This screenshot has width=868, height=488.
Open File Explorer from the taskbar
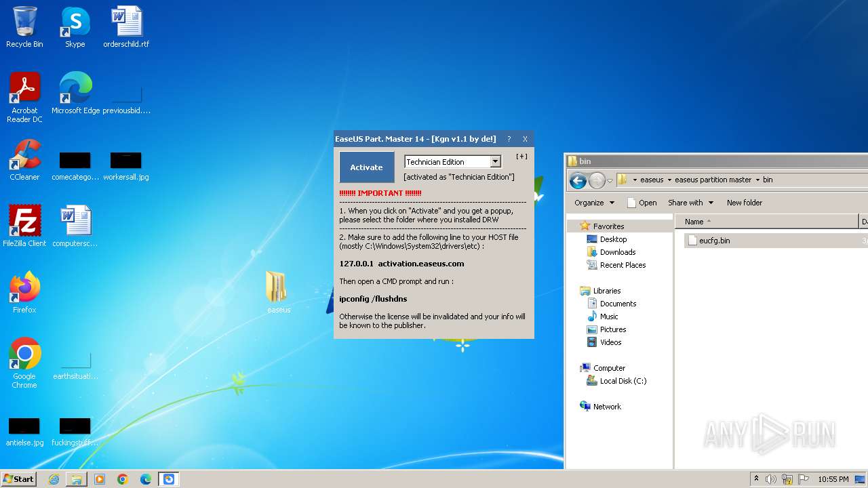(77, 479)
